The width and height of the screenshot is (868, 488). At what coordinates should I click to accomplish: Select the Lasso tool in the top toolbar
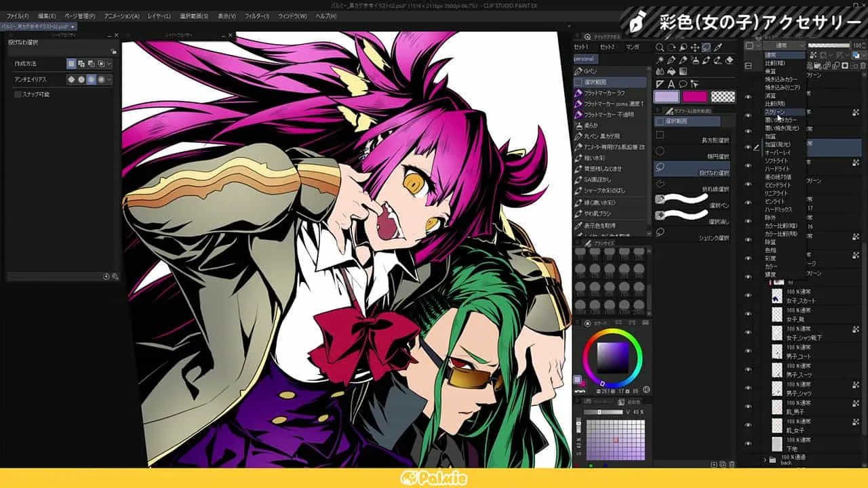tap(706, 47)
